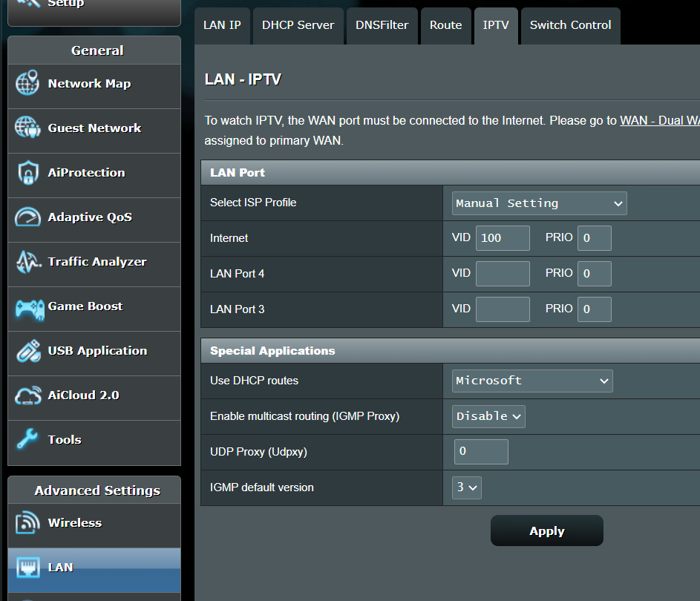Click the 'LAN Port 3' row label

pos(237,309)
